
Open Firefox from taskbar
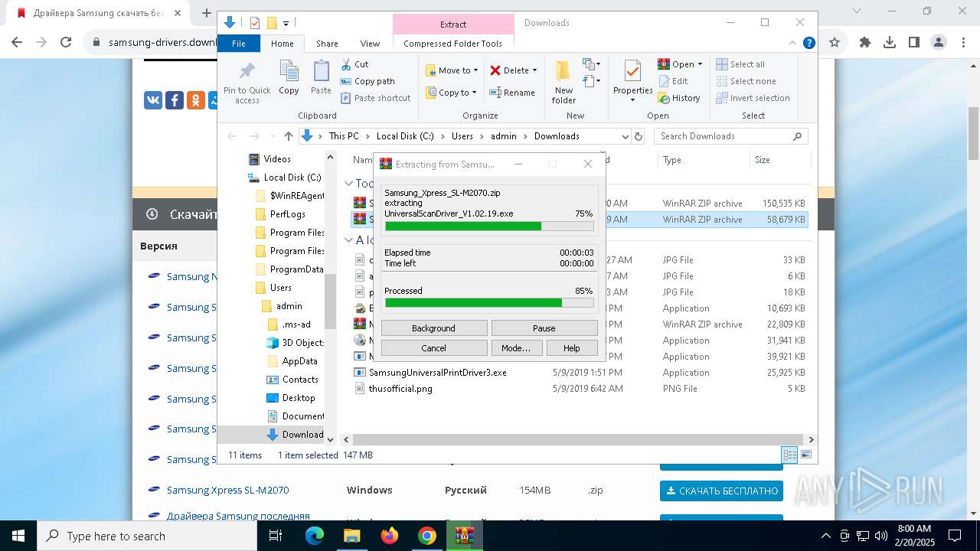[390, 536]
